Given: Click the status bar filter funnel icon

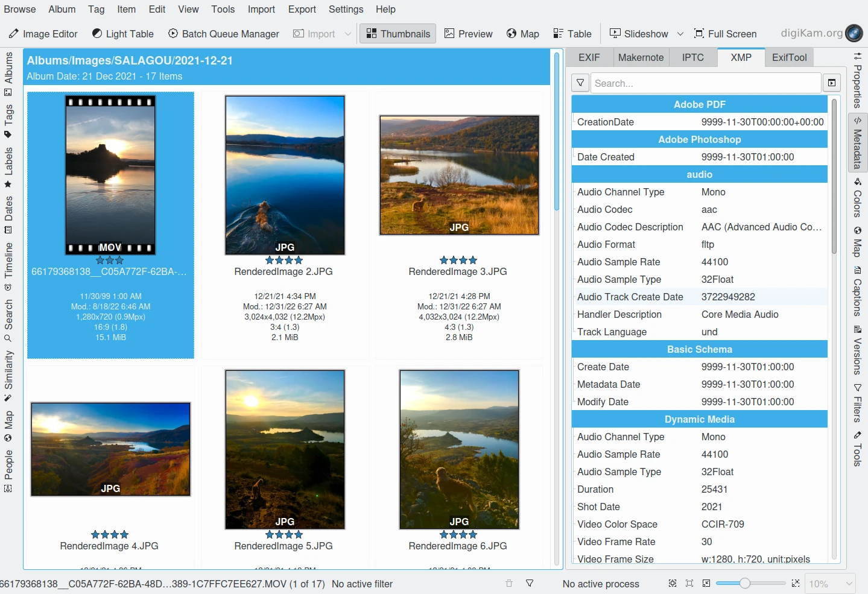Looking at the screenshot, I should coord(530,583).
